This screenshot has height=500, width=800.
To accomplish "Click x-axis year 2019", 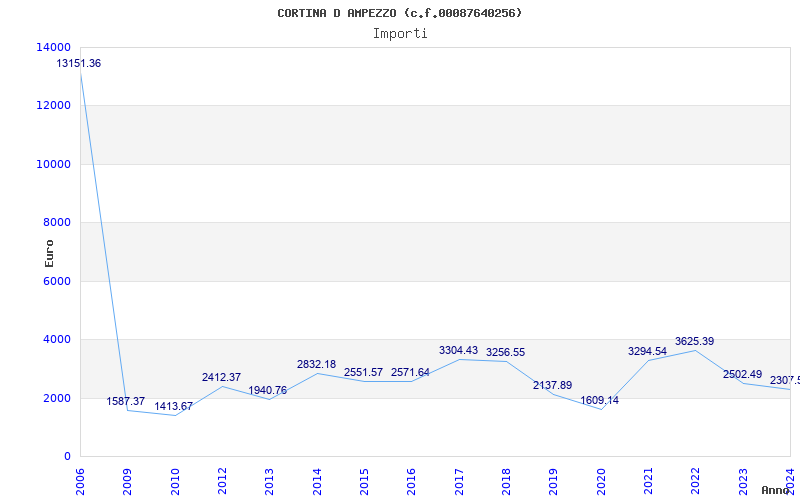I will 554,482.
